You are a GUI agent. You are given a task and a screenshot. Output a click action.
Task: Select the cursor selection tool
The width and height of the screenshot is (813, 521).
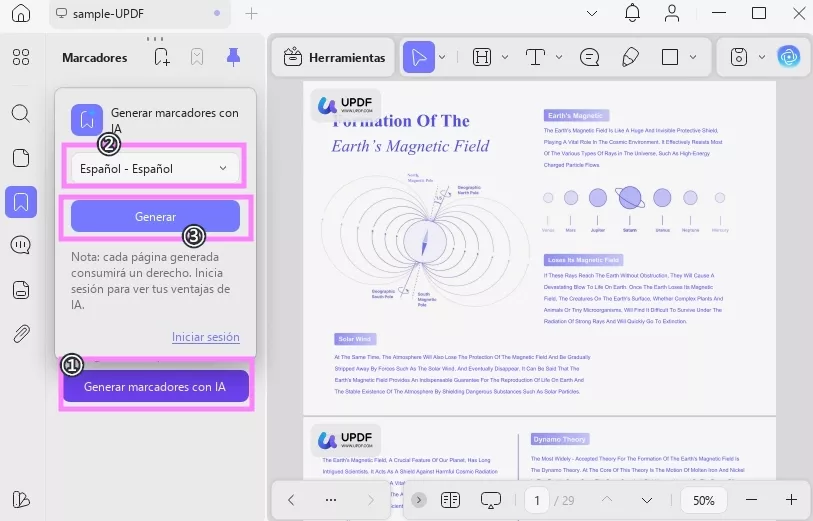coord(419,57)
